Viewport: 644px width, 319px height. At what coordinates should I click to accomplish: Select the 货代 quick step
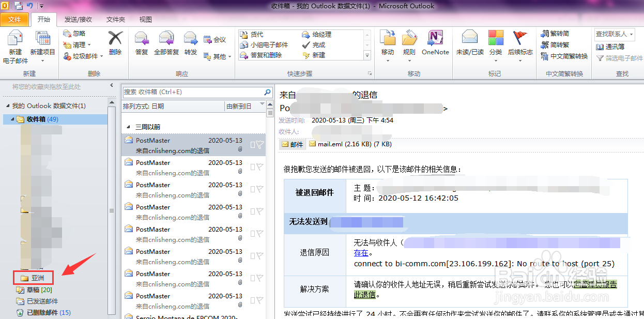point(252,35)
